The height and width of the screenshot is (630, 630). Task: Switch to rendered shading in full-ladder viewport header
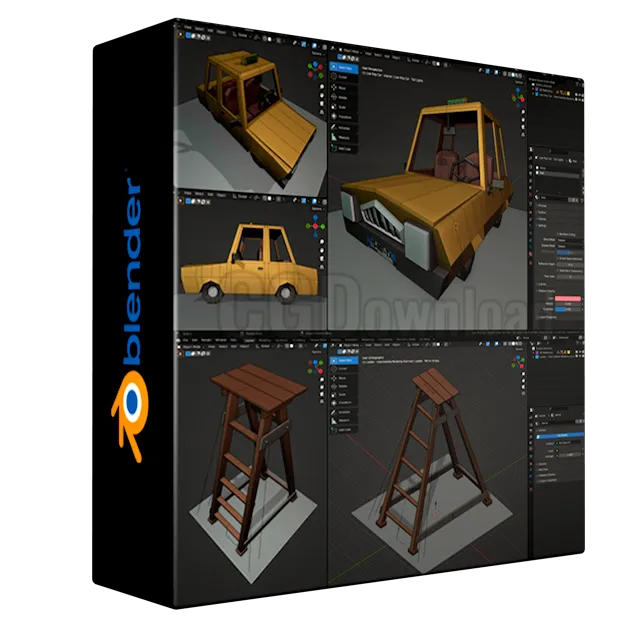tap(520, 344)
